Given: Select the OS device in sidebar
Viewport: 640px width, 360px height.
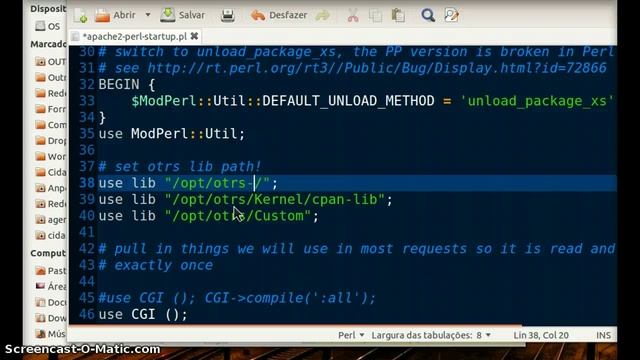Looking at the screenshot, I should pyautogui.click(x=48, y=26).
